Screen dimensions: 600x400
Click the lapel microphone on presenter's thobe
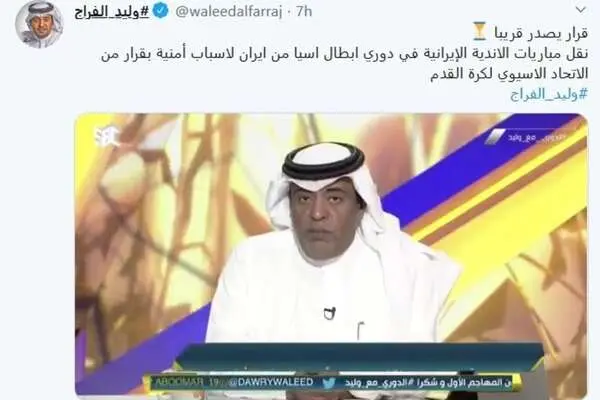pyautogui.click(x=329, y=313)
